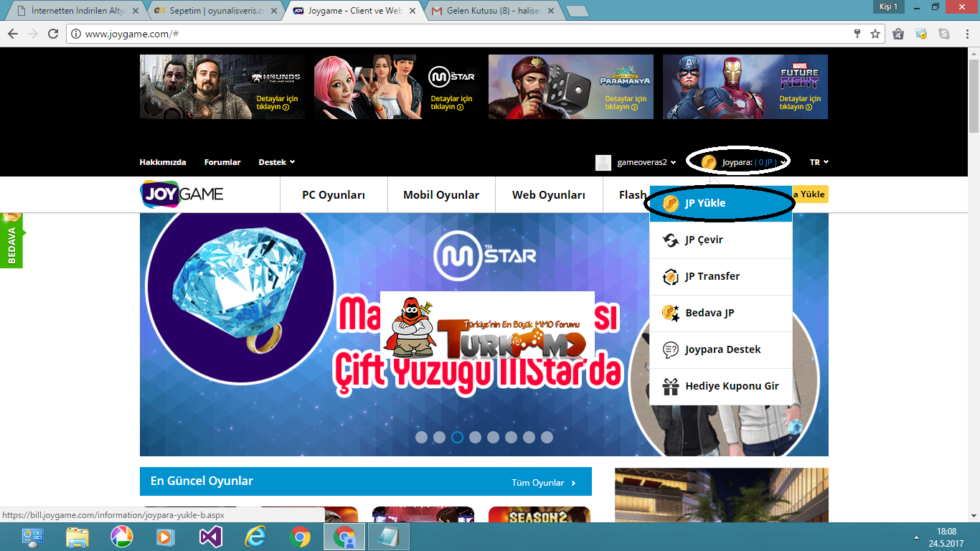
Task: Open Windows Media Player from the taskbar
Action: (166, 537)
